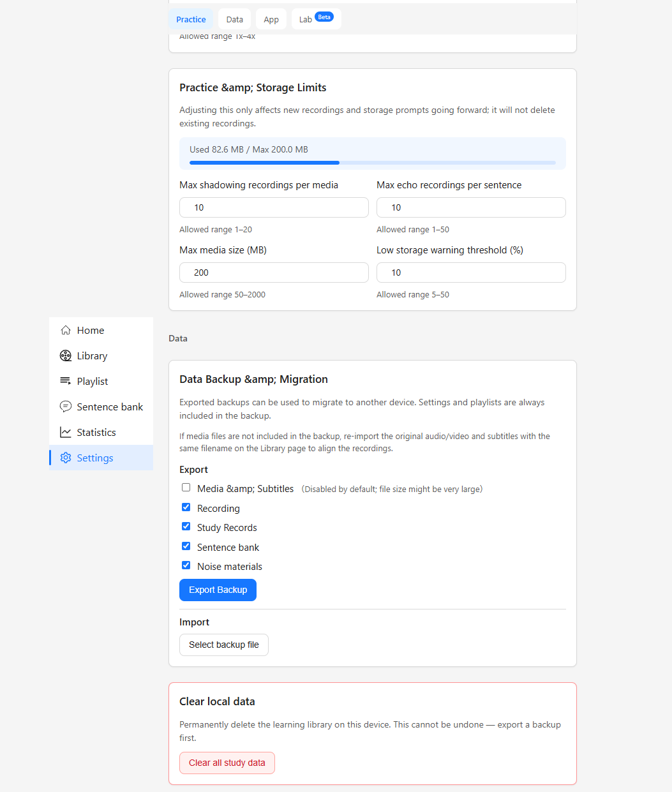
Task: Focus Low storage warning threshold field
Action: (471, 273)
